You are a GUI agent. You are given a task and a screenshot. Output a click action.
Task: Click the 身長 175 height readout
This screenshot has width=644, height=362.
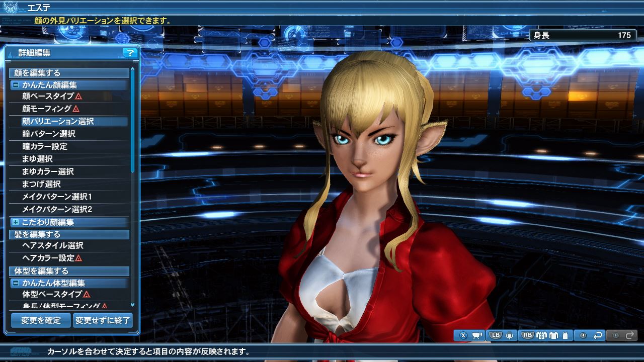click(x=583, y=35)
